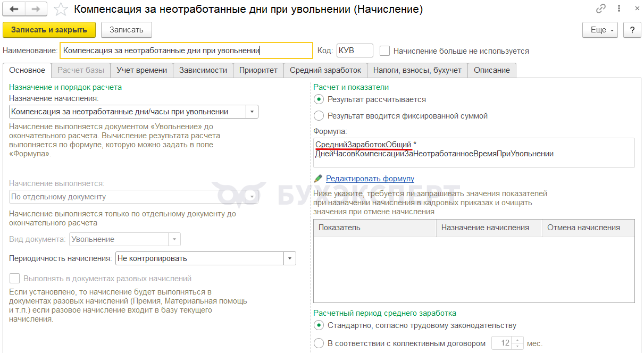Open the Учет времени tab
Viewport: 644px width, 353px height.
[x=142, y=70]
